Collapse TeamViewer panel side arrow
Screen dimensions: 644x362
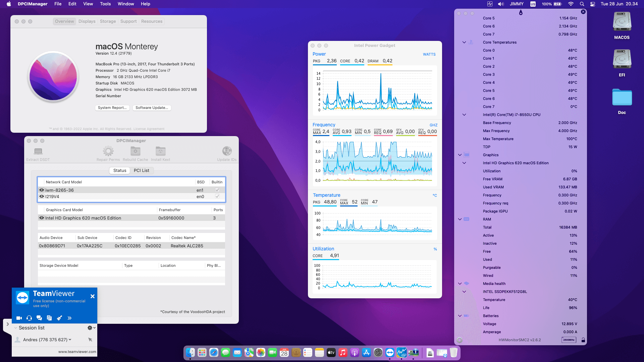tap(7, 324)
